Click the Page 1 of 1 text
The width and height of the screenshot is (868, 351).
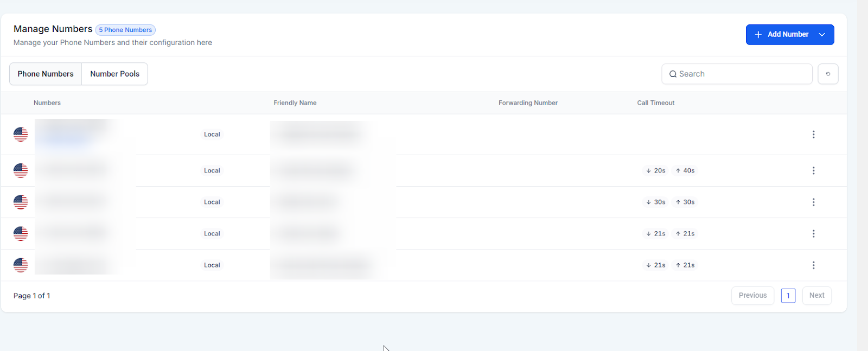coord(32,296)
